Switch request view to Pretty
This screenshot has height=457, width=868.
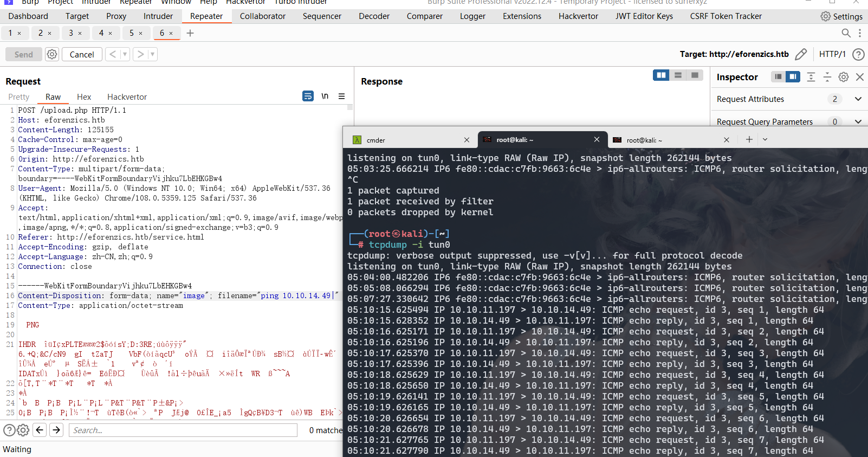pos(19,97)
